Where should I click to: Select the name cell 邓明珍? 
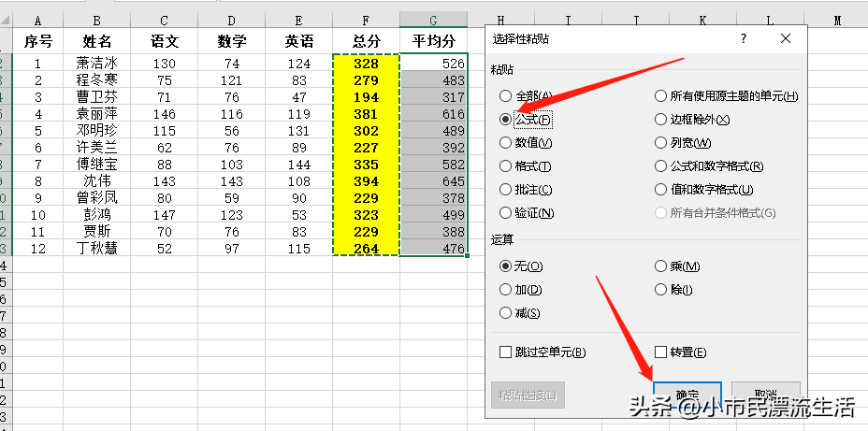97,131
